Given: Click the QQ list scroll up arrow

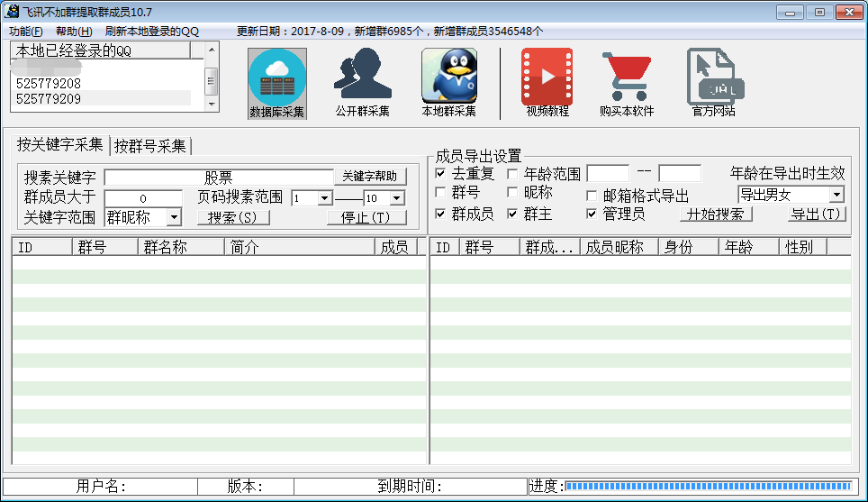Looking at the screenshot, I should point(212,50).
